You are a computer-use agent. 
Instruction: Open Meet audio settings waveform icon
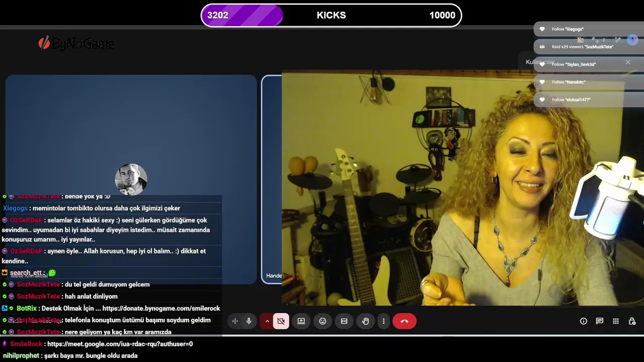[x=235, y=321]
